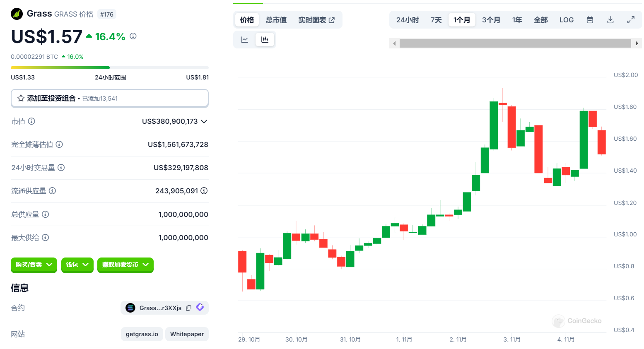Viewport: 644px width, 349px height.
Task: Toggle LOG scale on the chart
Action: pos(567,20)
